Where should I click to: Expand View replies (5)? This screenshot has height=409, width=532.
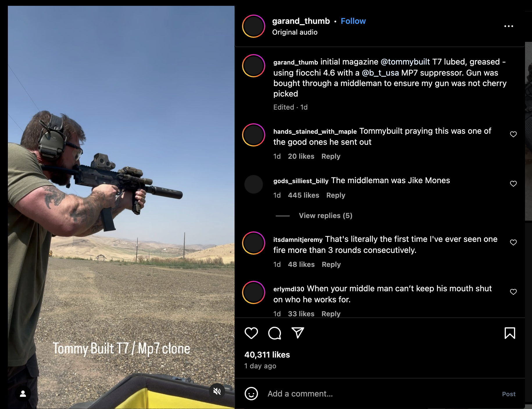pos(325,216)
